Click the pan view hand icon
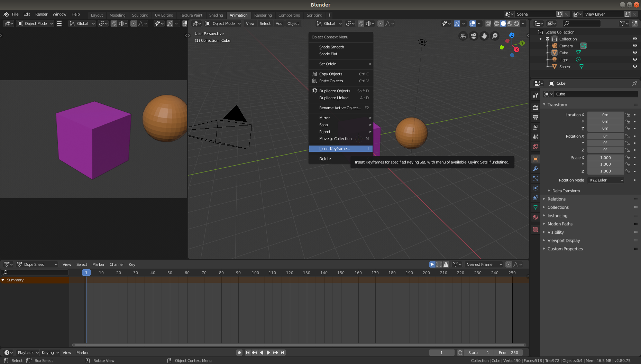This screenshot has height=364, width=641. (x=484, y=36)
